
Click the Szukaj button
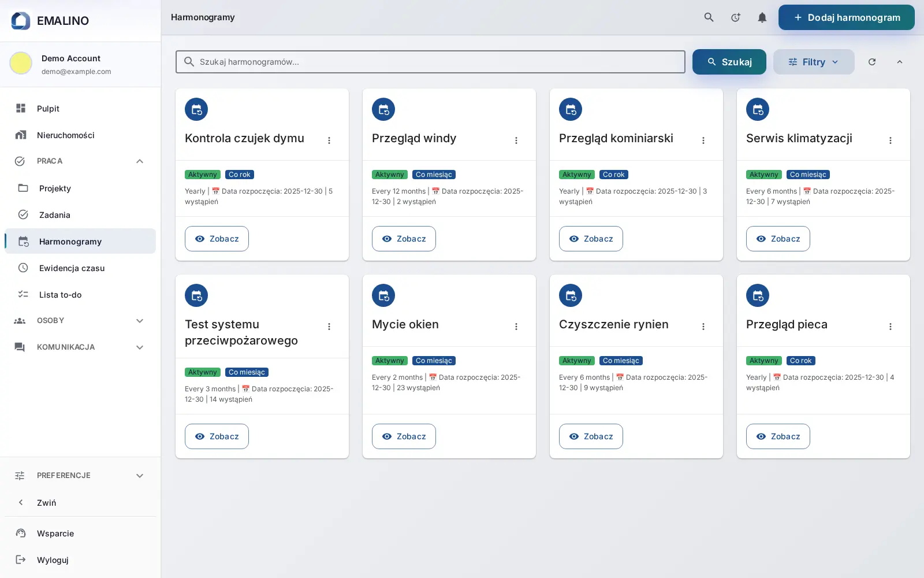click(729, 62)
